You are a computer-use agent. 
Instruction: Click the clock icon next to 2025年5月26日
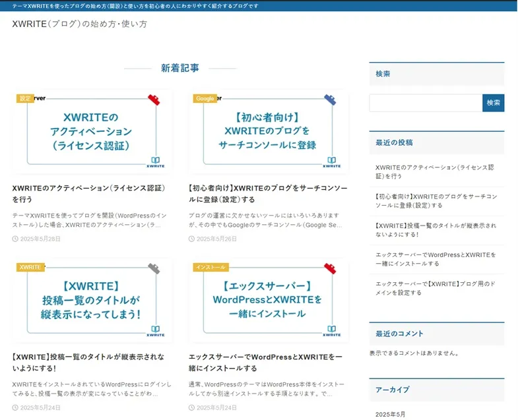(x=191, y=239)
